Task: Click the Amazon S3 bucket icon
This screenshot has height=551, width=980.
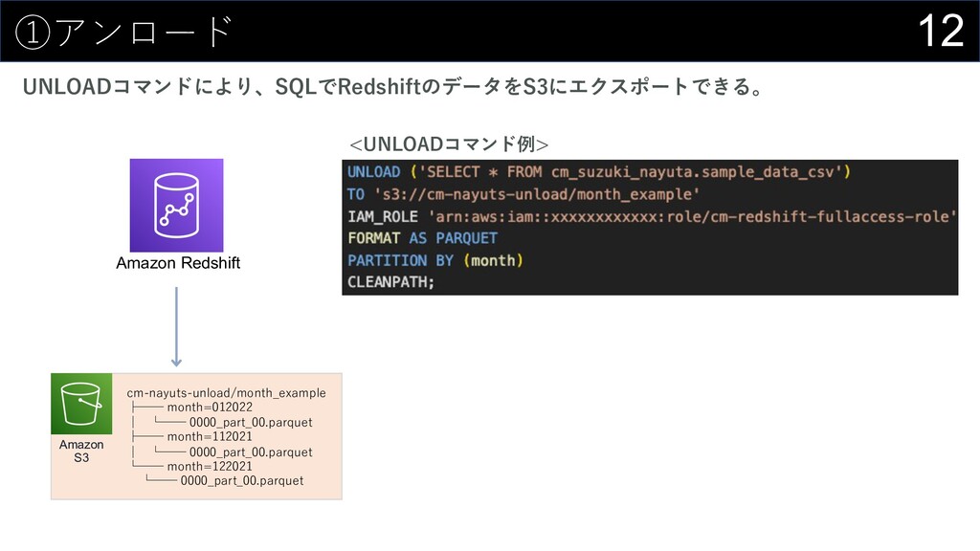Action: pos(81,404)
